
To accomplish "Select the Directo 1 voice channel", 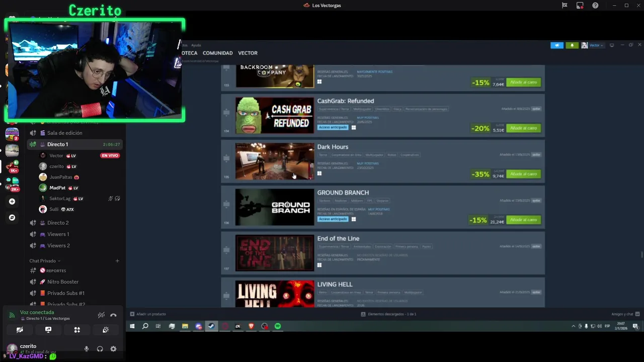I will [74, 144].
